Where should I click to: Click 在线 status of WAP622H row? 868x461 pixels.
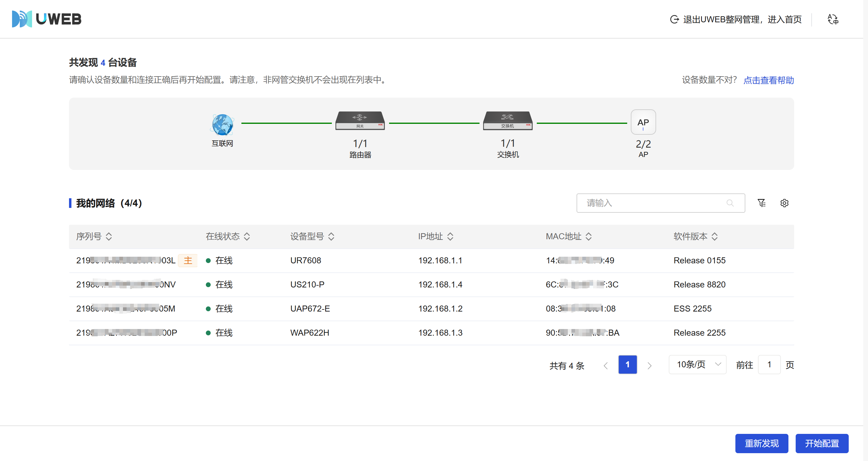[x=219, y=333]
